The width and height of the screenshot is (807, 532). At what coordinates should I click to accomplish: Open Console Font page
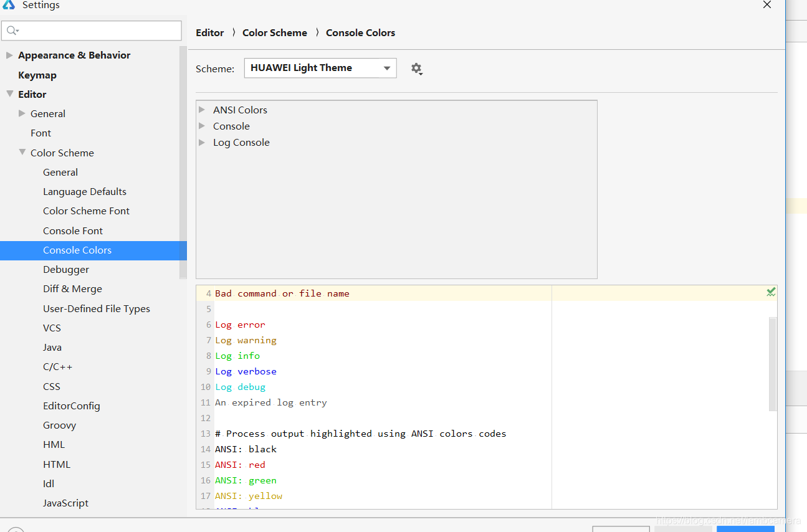click(73, 230)
